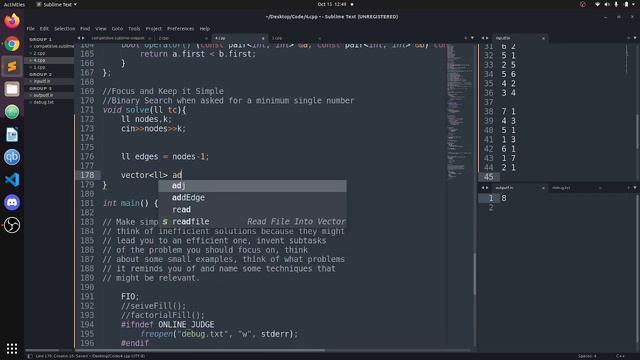Open Discord from the dock
Image resolution: width=640 pixels, height=360 pixels.
click(12, 202)
